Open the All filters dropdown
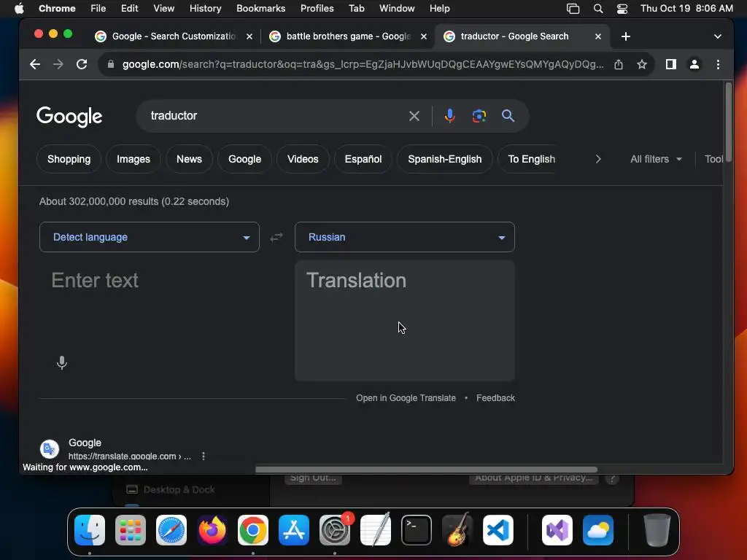Screen dimensions: 747x560 [x=656, y=159]
